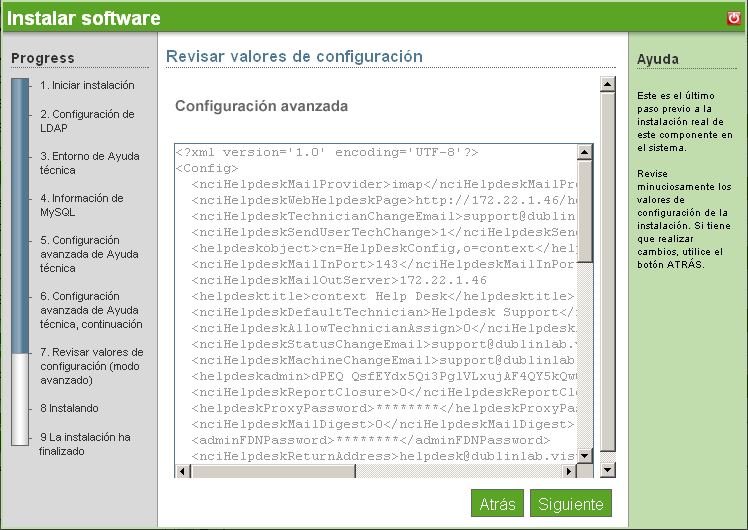Click the outer panel vertical scrollbar thumb
The height and width of the screenshot is (530, 748).
tap(607, 271)
